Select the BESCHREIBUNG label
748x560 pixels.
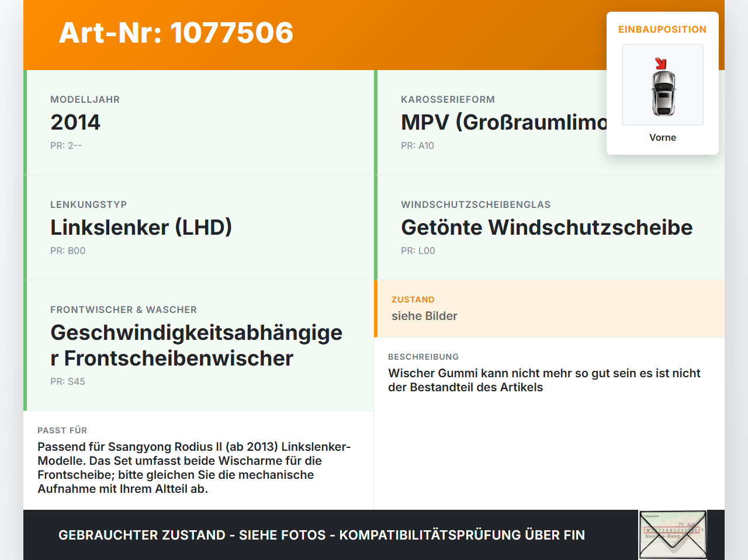424,357
